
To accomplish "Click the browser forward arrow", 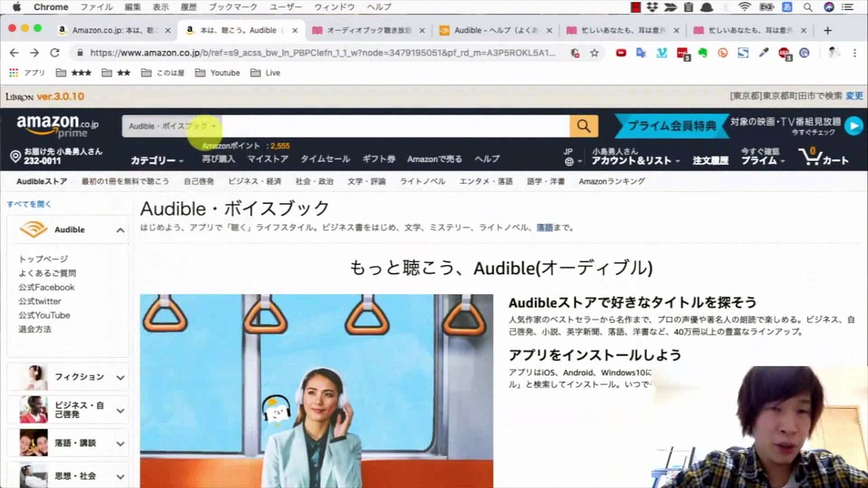I will pyautogui.click(x=34, y=52).
